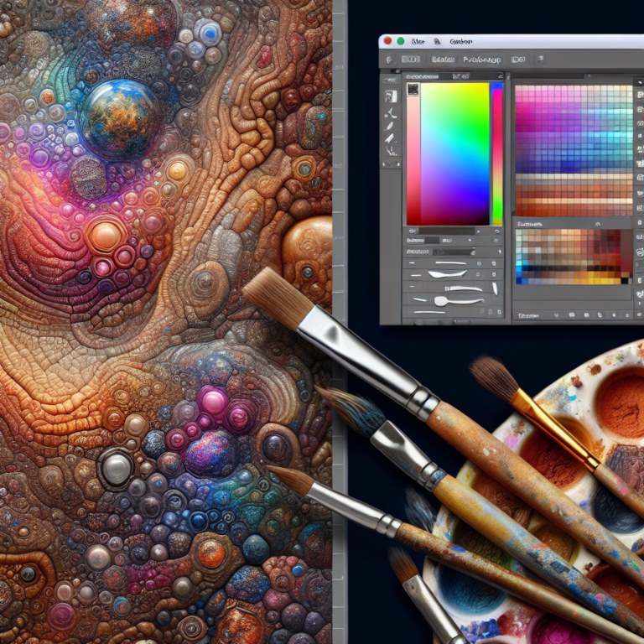Select the feather pen tool in left toolbar
644x644 pixels.
389,126
